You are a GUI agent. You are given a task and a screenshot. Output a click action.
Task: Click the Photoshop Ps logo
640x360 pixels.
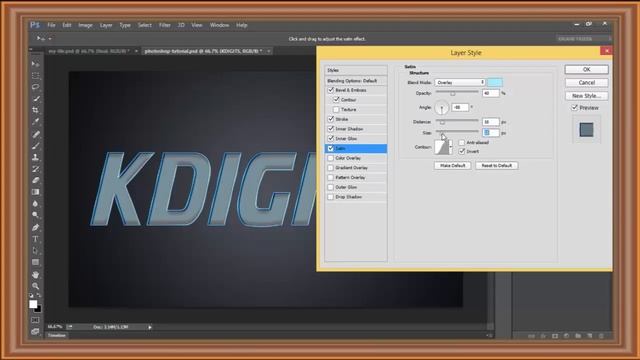(x=35, y=25)
